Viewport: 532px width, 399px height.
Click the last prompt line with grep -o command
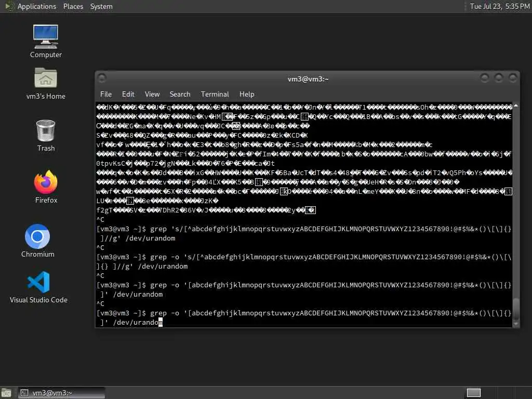[x=304, y=313]
